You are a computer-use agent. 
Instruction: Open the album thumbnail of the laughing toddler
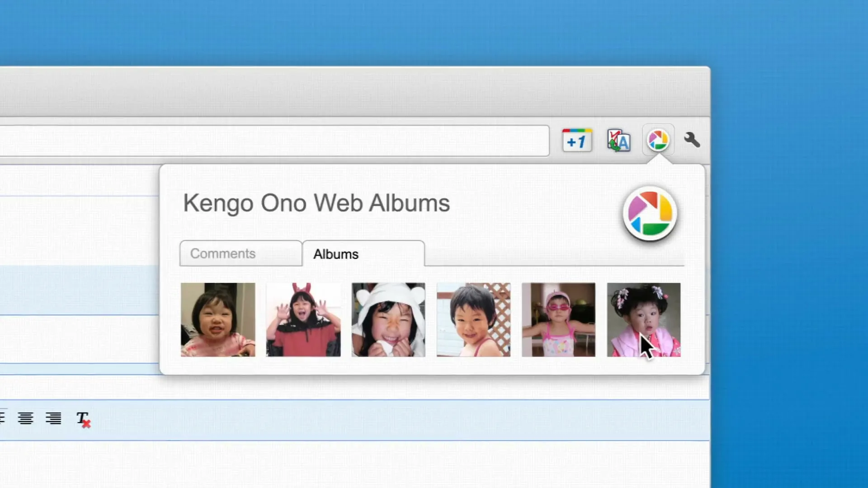(x=218, y=320)
